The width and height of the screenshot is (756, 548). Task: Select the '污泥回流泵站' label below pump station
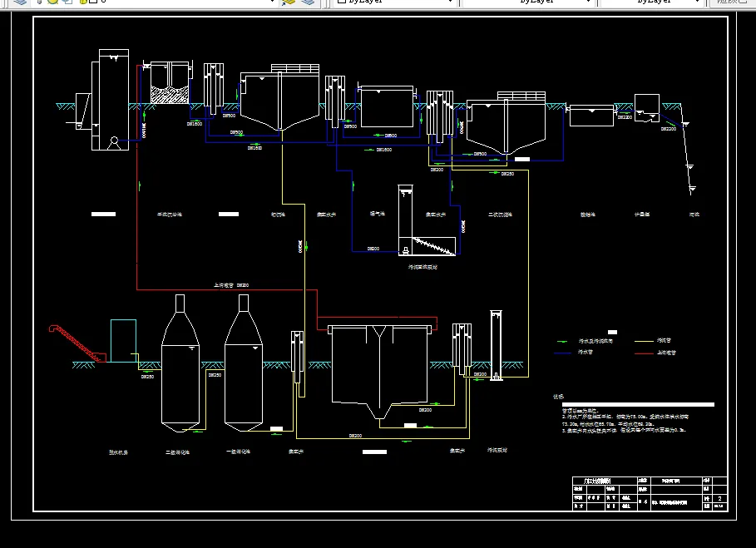[x=422, y=267]
